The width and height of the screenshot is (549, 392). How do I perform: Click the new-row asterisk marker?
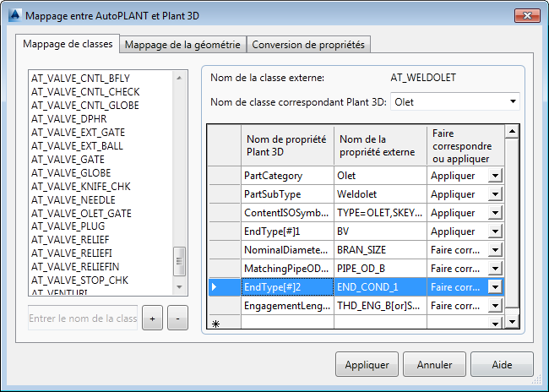pos(215,324)
